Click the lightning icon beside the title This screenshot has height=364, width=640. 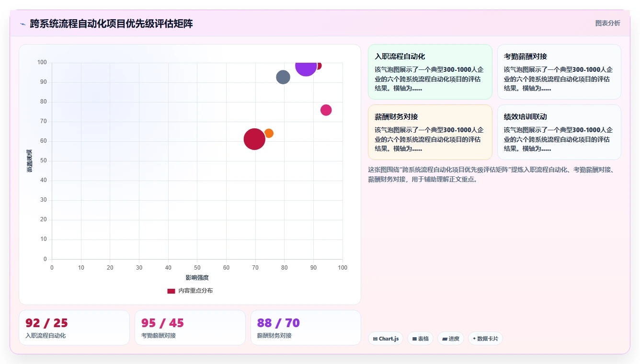click(x=23, y=24)
